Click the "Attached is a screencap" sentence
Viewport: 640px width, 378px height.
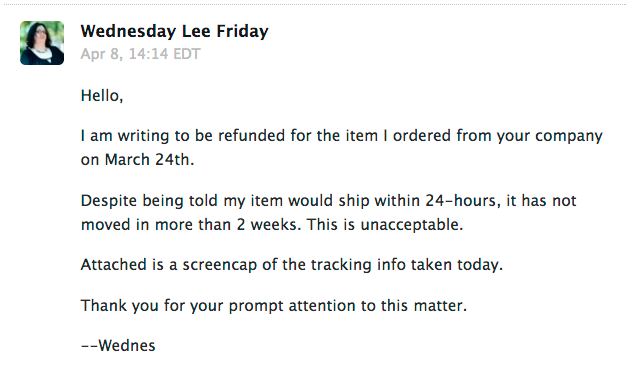291,265
